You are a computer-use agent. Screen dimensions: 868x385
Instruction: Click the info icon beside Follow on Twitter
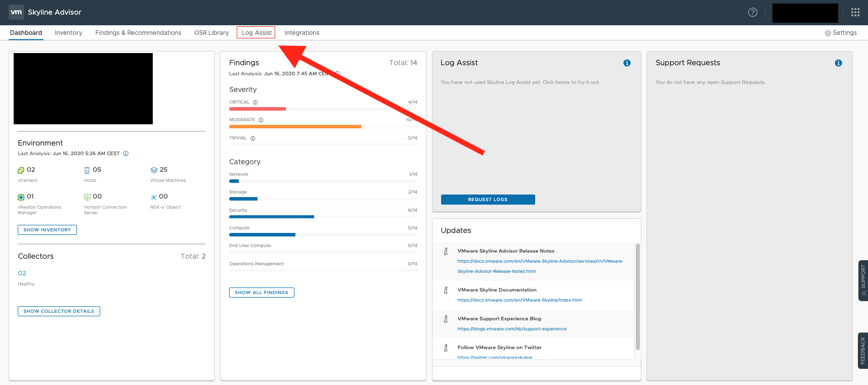click(446, 348)
